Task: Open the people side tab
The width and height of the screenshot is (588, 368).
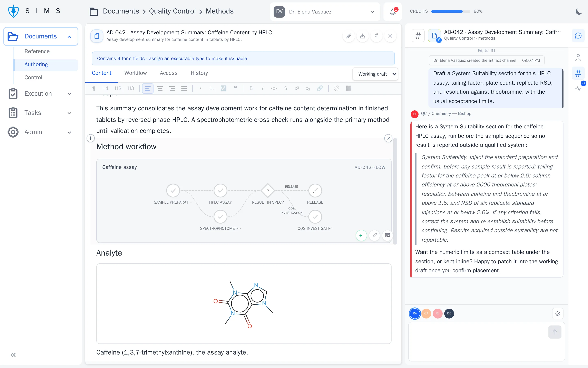Action: (x=578, y=57)
